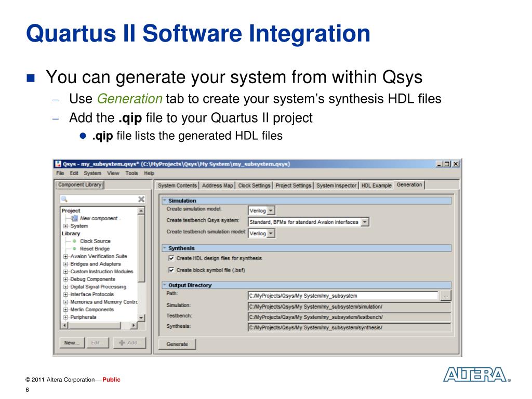Select the Component Library tab
Screen dimensions: 532x399
[79, 185]
